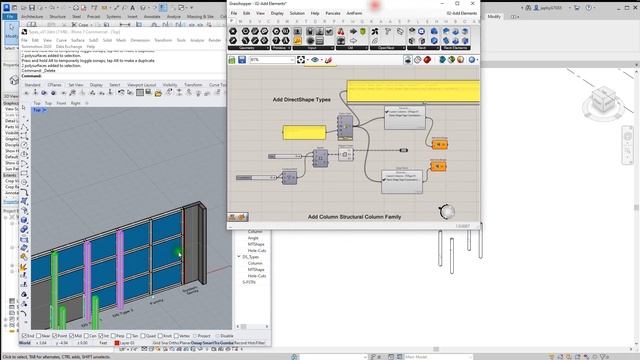Click the Revit view cube
The height and width of the screenshot is (360, 640).
[604, 100]
